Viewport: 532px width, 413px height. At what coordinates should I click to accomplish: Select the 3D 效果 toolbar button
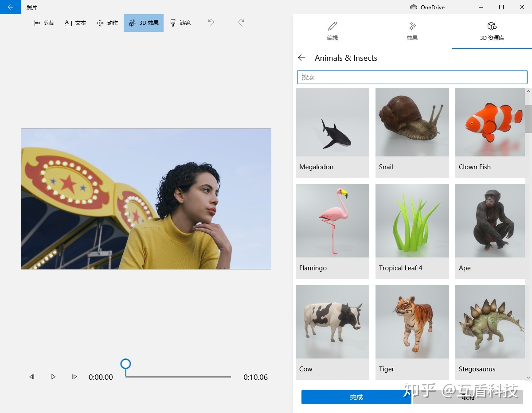[144, 23]
